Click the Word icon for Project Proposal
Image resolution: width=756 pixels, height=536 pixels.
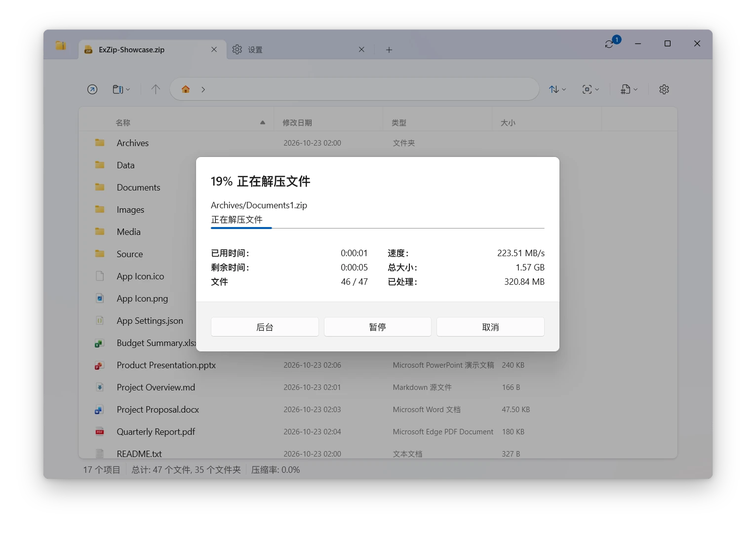[x=99, y=410]
